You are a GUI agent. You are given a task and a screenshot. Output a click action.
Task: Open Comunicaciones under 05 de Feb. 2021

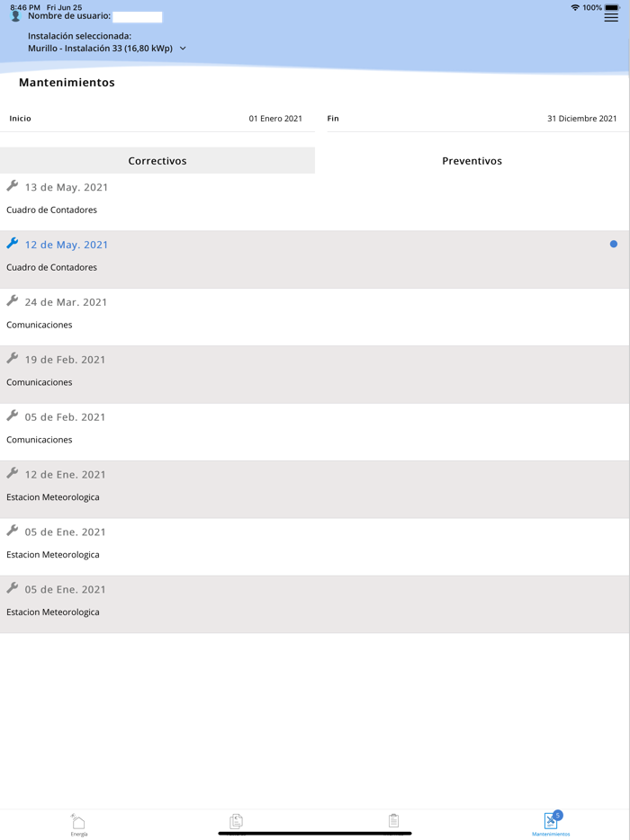(x=39, y=439)
